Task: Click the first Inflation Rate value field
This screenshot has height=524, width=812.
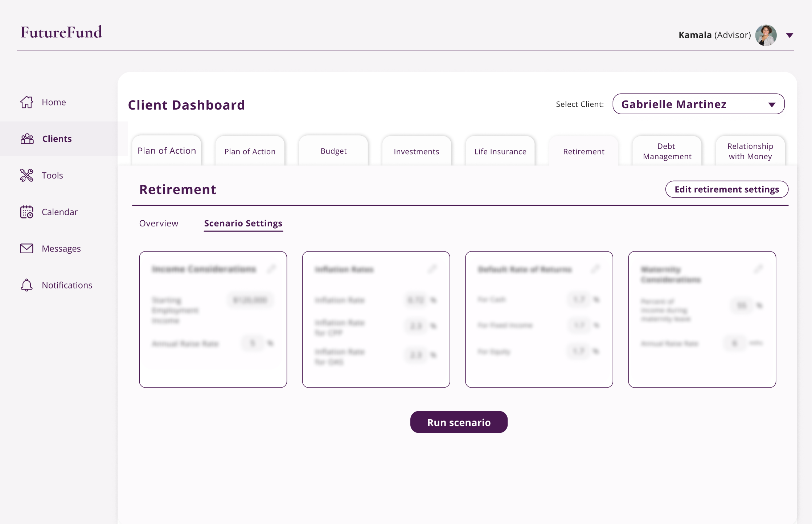Action: coord(416,300)
